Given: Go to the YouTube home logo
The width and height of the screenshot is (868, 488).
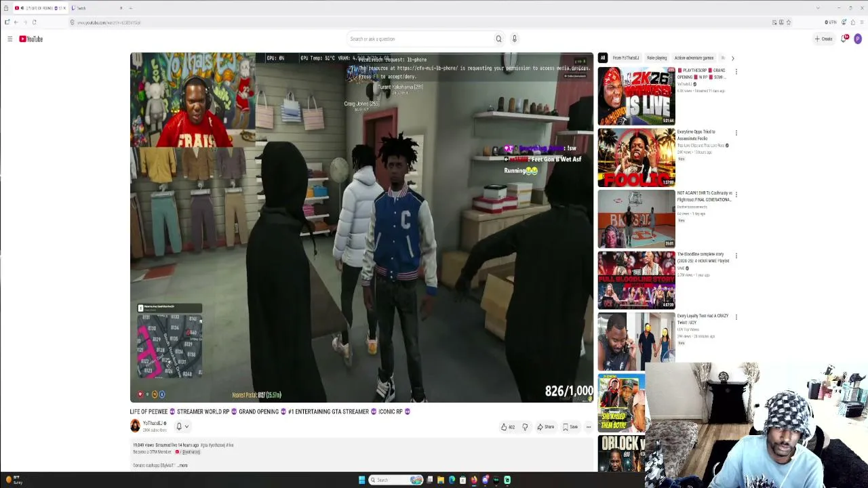Looking at the screenshot, I should click(31, 39).
